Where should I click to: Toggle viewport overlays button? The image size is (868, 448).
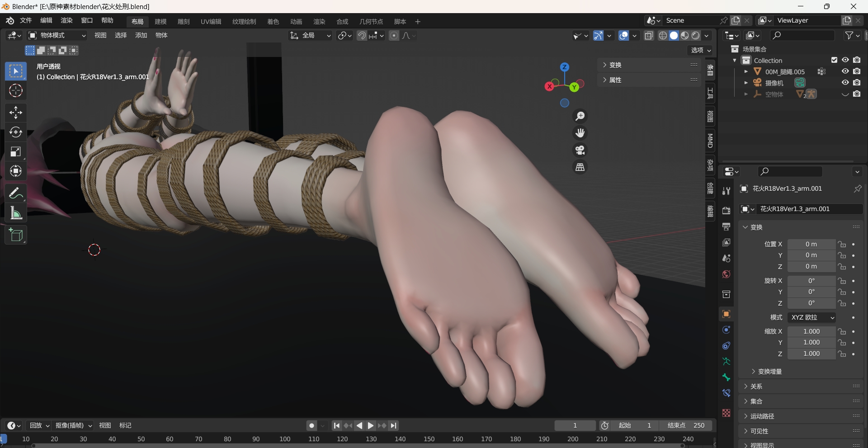pos(624,36)
